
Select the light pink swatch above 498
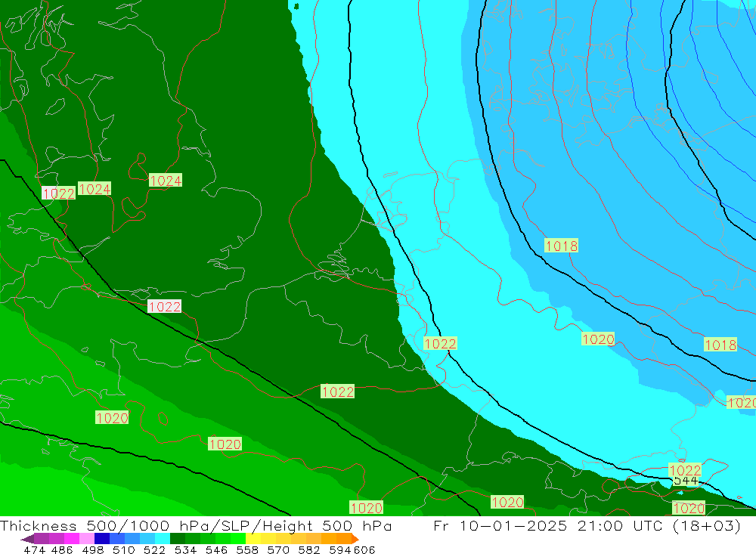tap(87, 539)
